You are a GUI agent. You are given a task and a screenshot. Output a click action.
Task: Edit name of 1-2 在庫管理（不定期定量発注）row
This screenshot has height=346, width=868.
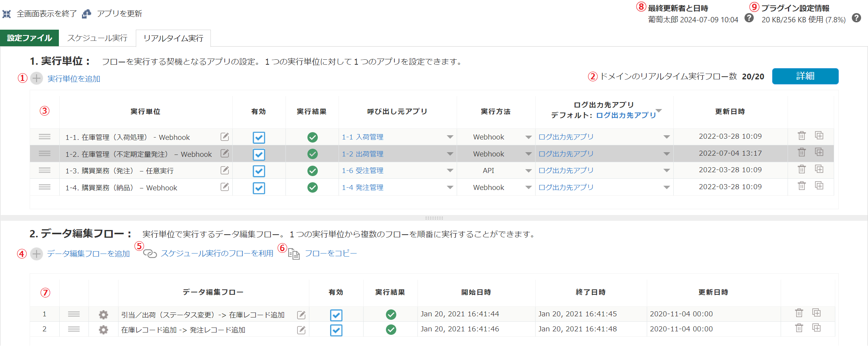tap(225, 153)
